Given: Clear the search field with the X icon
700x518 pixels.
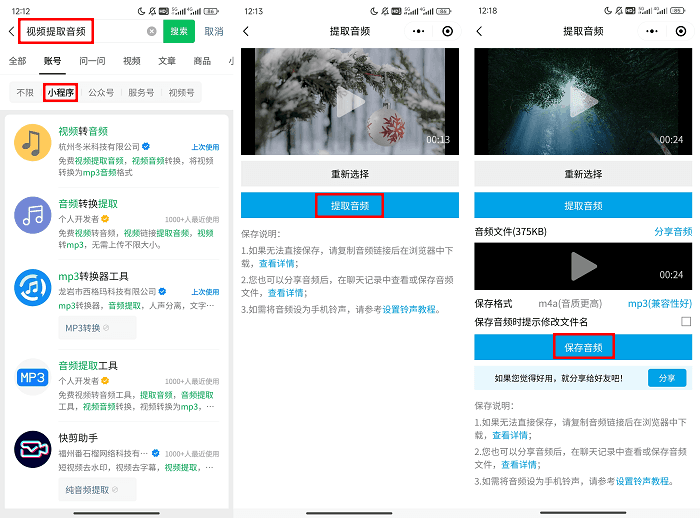Looking at the screenshot, I should 152,31.
